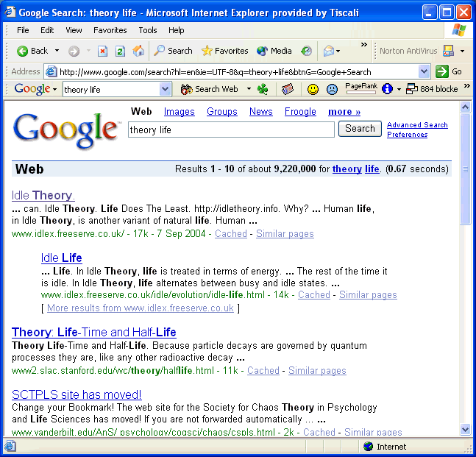
Task: Switch to the Images search tab
Action: pyautogui.click(x=179, y=112)
